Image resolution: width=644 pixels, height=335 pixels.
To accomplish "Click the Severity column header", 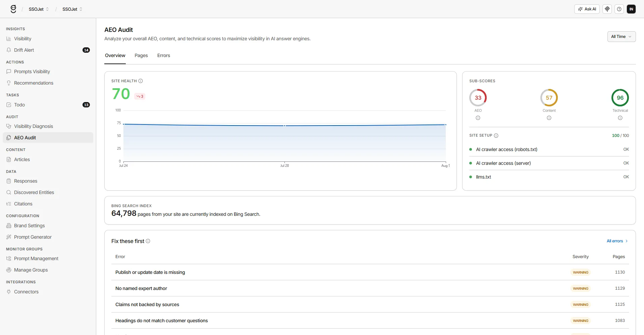I will tap(581, 257).
